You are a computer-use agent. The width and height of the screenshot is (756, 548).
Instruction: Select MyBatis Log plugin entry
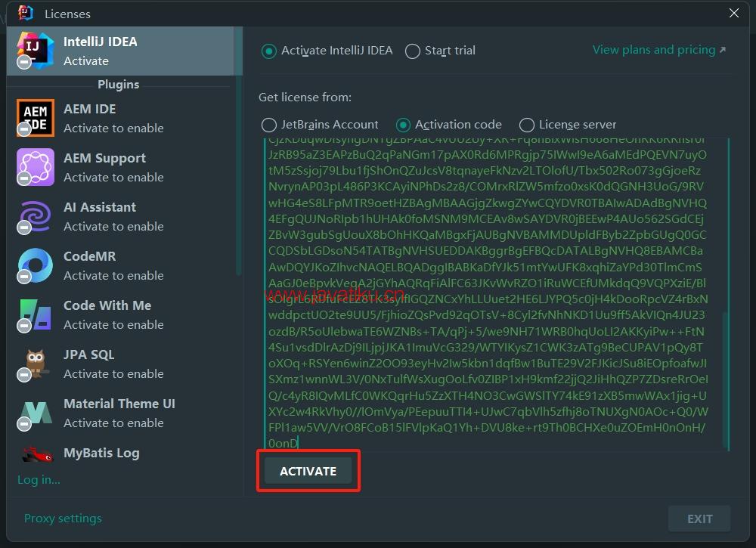(x=121, y=453)
